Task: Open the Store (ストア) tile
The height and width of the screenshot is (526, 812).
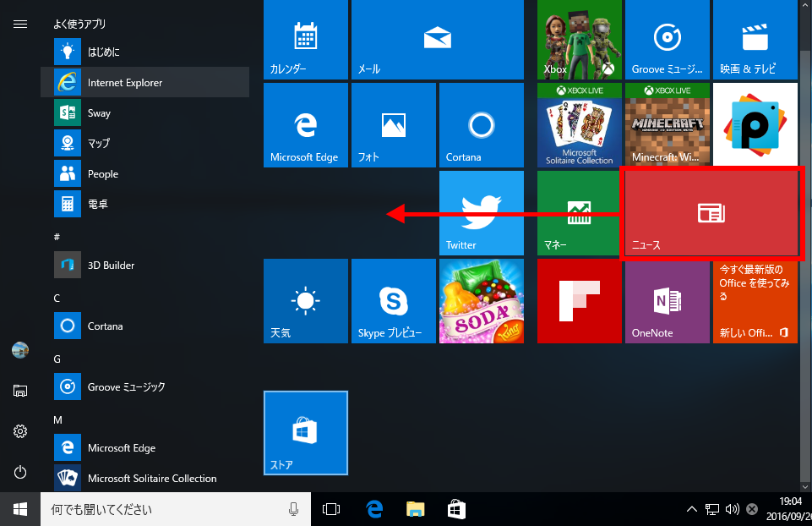Action: click(306, 433)
